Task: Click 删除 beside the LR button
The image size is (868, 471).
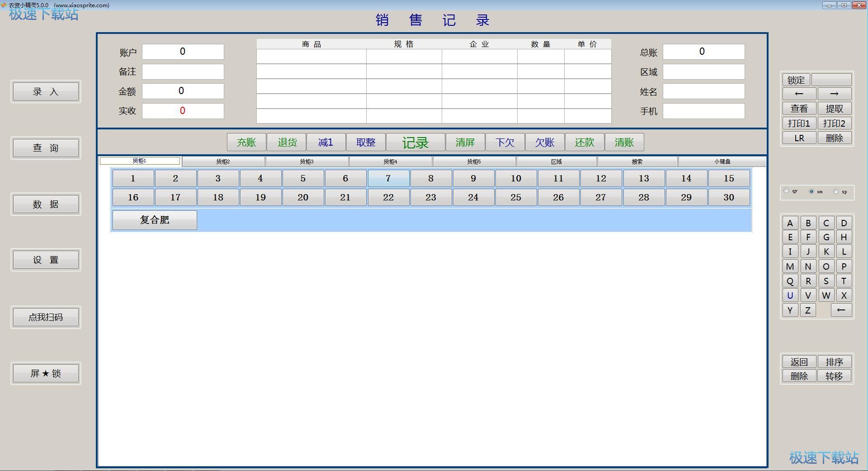Action: tap(835, 138)
